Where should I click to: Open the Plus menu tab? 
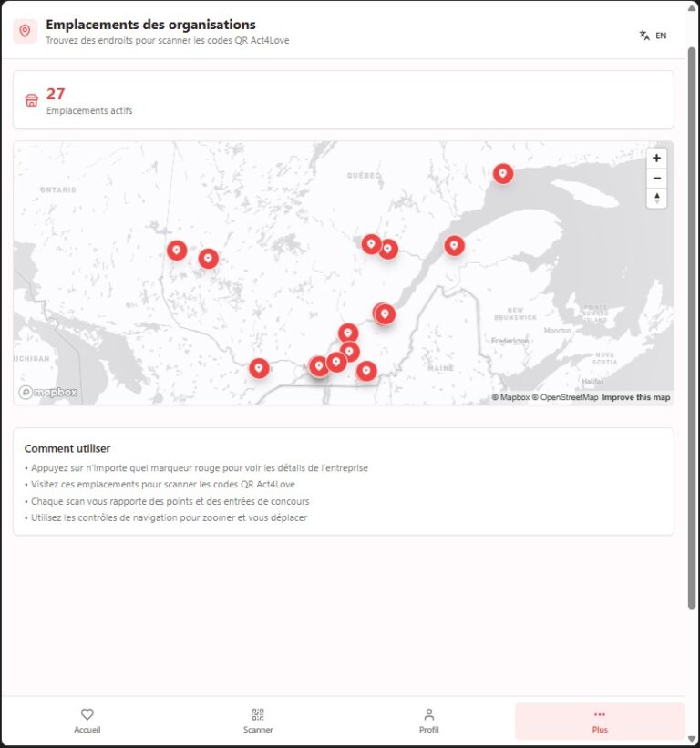(x=599, y=721)
